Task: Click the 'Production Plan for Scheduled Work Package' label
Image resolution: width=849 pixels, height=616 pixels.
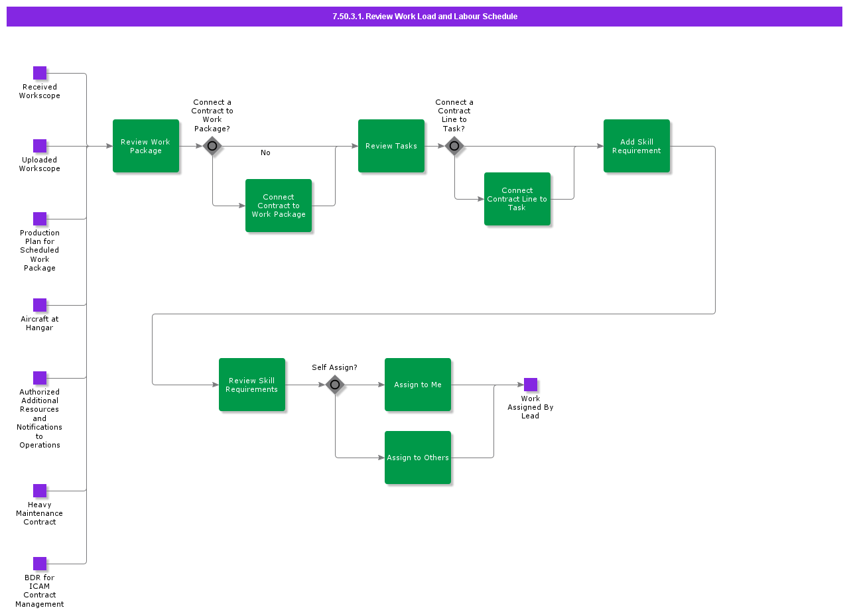Action: tap(40, 251)
